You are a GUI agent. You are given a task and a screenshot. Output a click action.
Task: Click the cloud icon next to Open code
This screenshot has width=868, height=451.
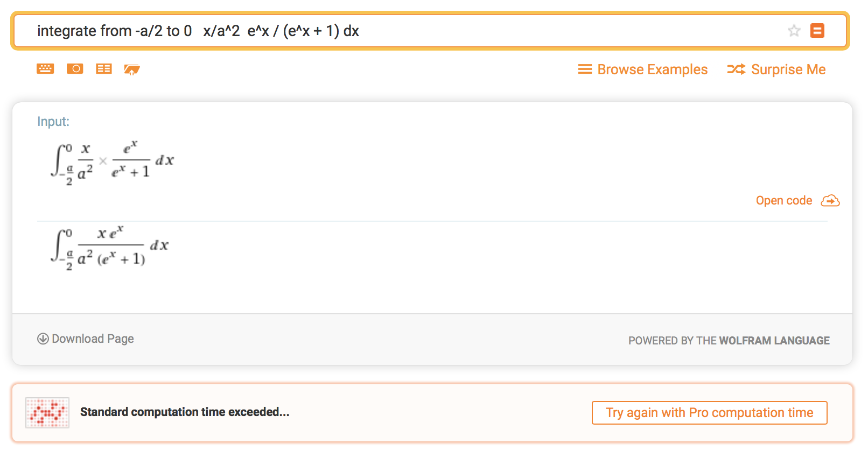click(830, 201)
